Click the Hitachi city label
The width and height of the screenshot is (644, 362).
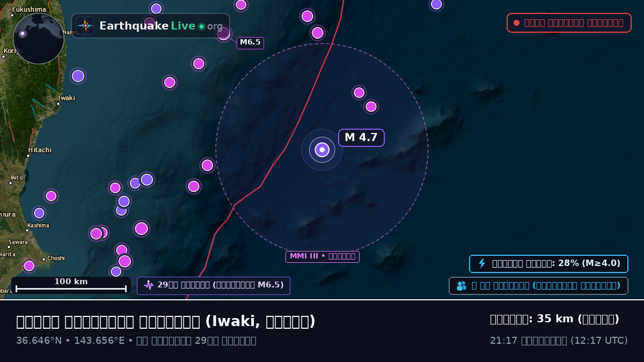40,150
